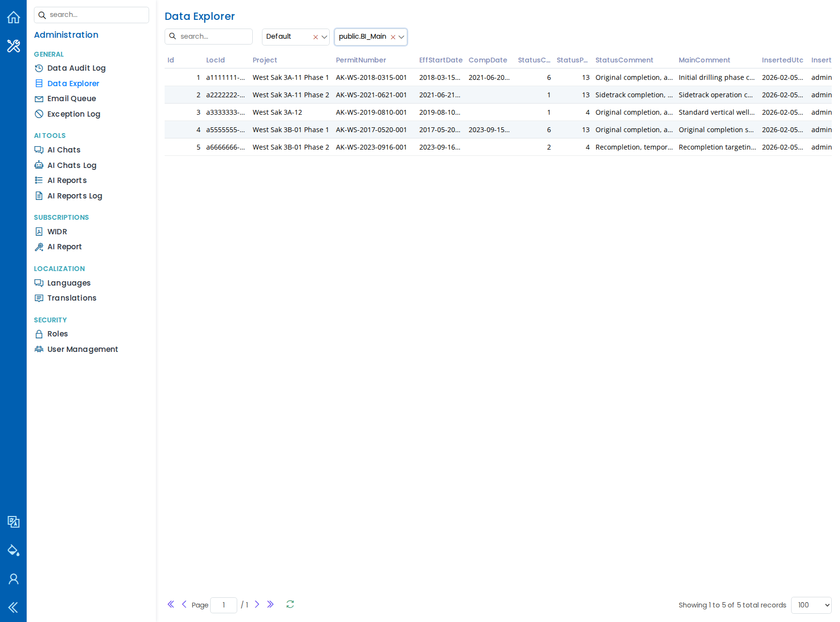Open the 100 records-per-page dropdown
Image resolution: width=840 pixels, height=622 pixels.
click(x=811, y=605)
